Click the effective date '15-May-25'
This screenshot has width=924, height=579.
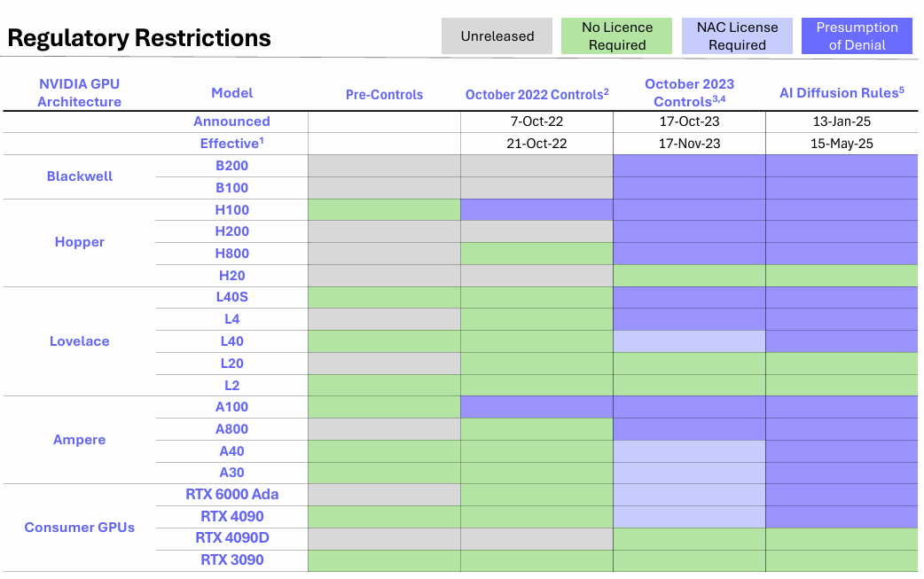coord(842,143)
